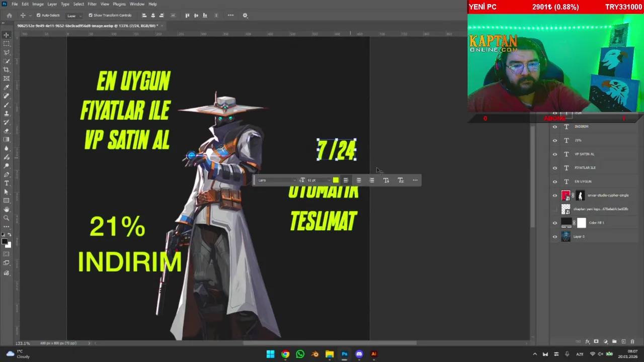Hide the EN UYGUN text layer
644x362 pixels.
(555, 182)
